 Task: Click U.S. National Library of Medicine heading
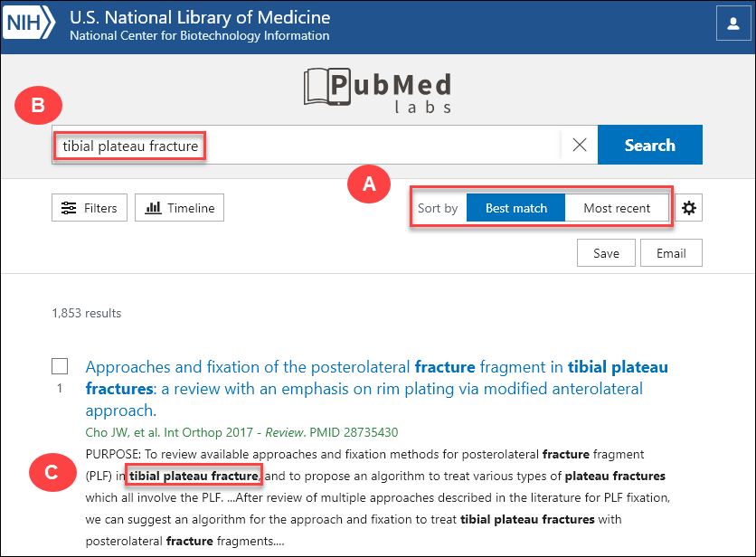[x=200, y=18]
